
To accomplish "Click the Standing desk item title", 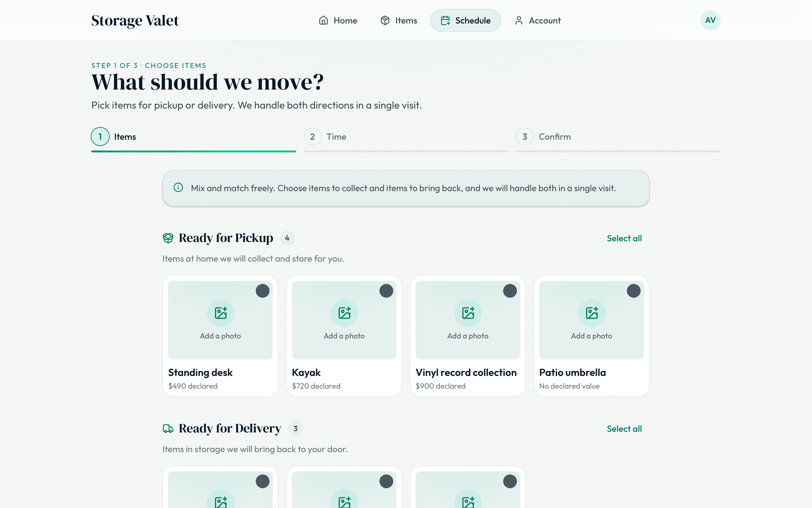I will pos(200,372).
